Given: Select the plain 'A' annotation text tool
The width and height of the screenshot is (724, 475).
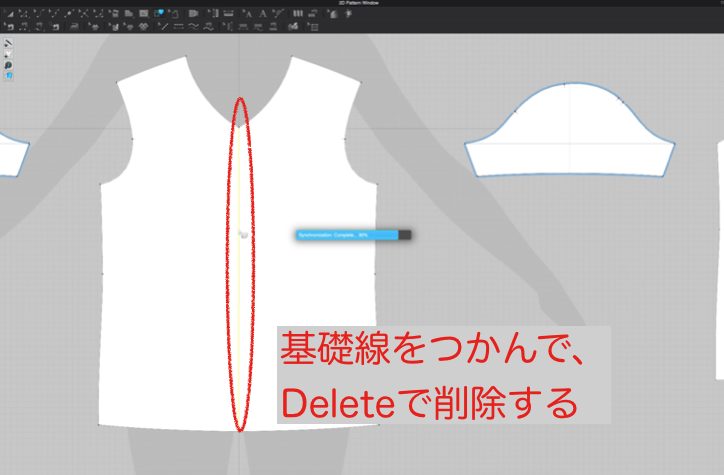Looking at the screenshot, I should (263, 14).
